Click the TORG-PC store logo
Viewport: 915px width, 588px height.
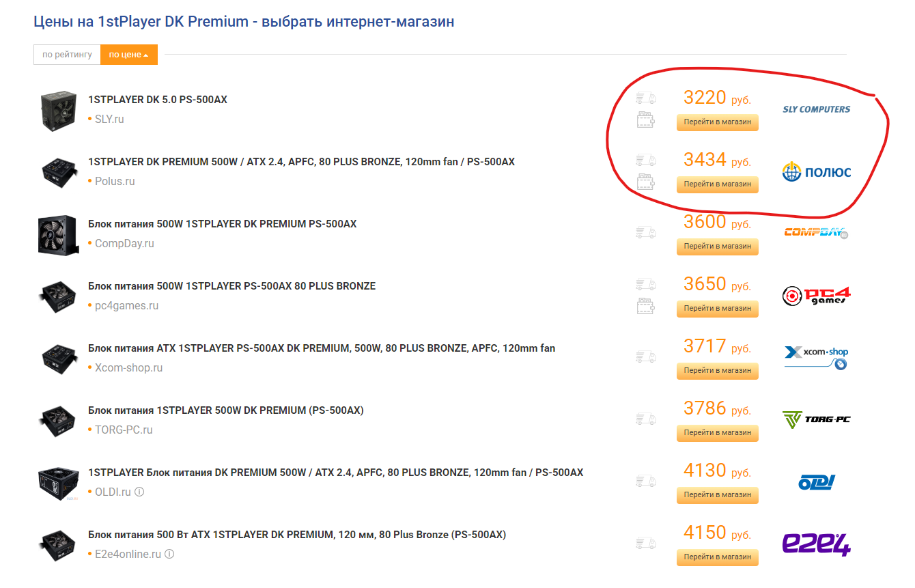tap(816, 419)
